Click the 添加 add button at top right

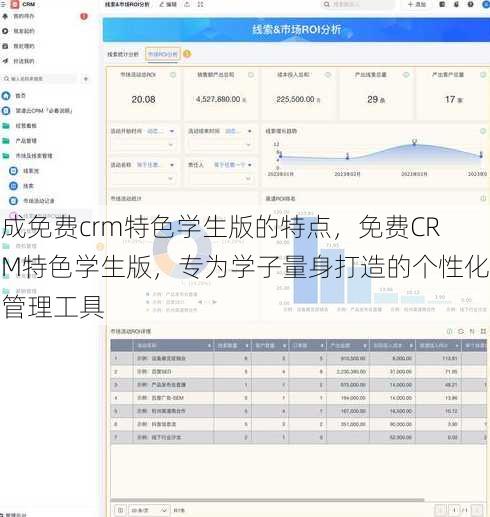(x=417, y=4)
